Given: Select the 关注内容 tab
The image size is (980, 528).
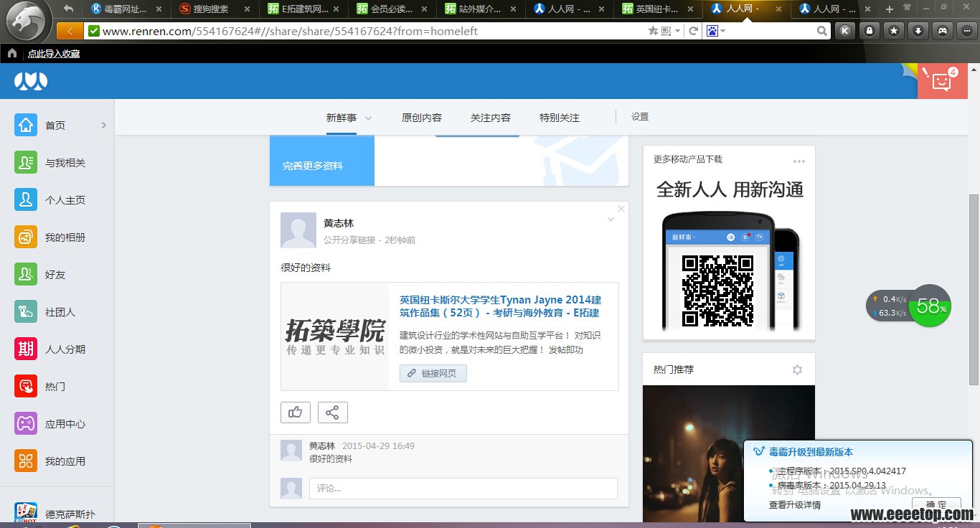Looking at the screenshot, I should 491,118.
